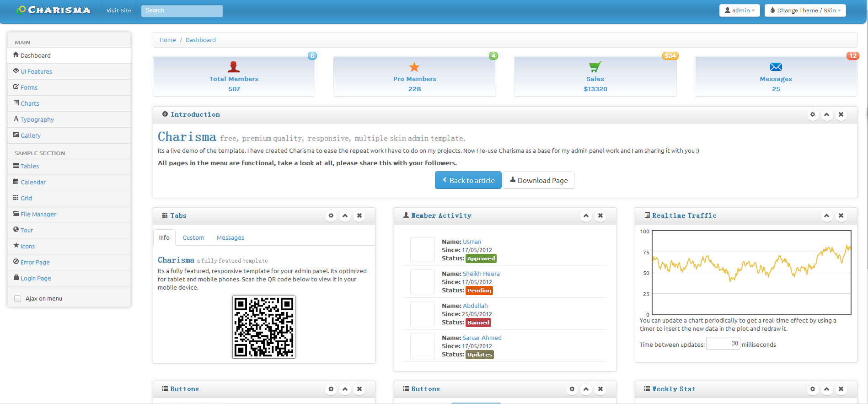Close the Realtime Traffic panel
This screenshot has height=404, width=868.
(841, 216)
